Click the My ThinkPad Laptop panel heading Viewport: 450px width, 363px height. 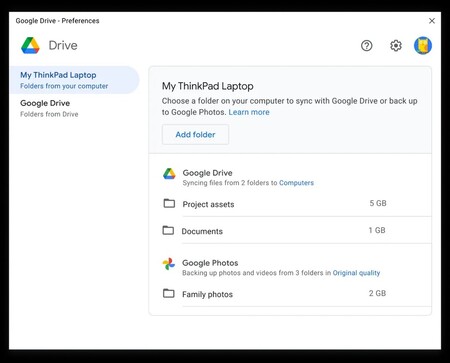[x=208, y=86]
